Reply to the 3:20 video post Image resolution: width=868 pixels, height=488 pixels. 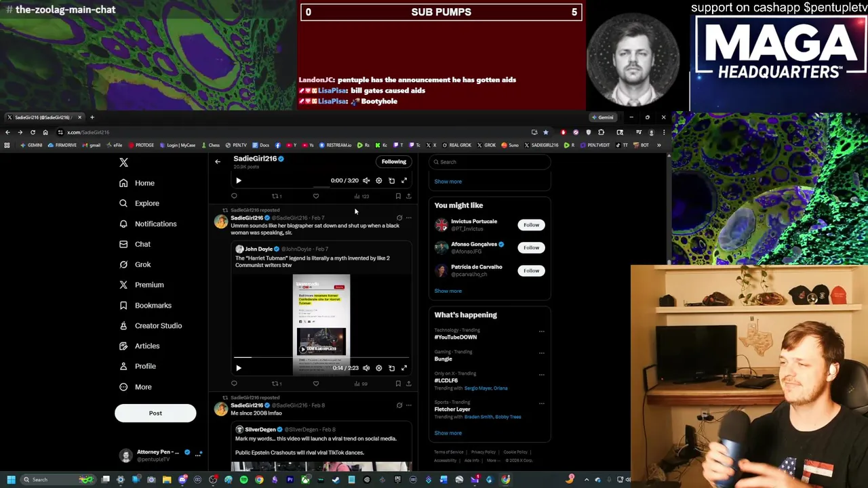[x=234, y=196]
